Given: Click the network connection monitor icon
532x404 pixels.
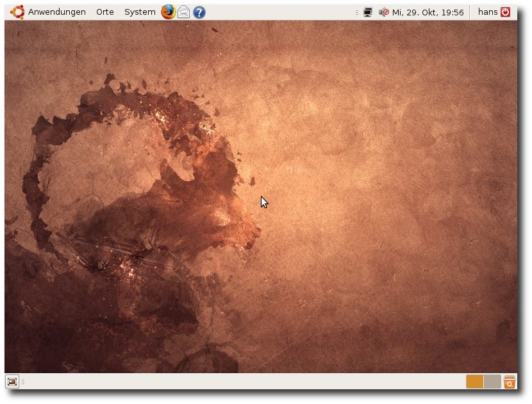Looking at the screenshot, I should click(x=368, y=12).
